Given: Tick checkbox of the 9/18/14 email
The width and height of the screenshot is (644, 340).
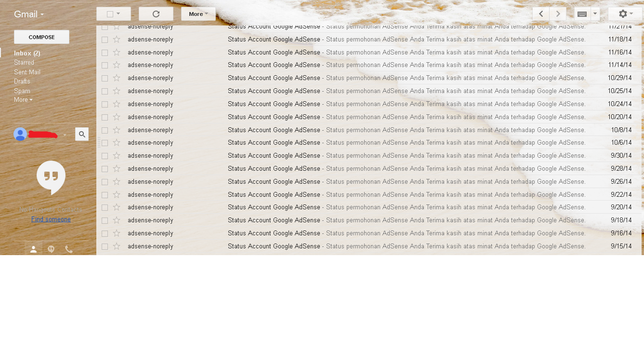Looking at the screenshot, I should click(x=105, y=220).
